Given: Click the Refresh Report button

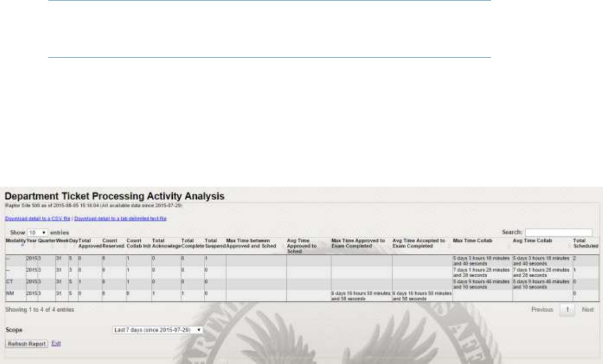Looking at the screenshot, I should [x=26, y=344].
